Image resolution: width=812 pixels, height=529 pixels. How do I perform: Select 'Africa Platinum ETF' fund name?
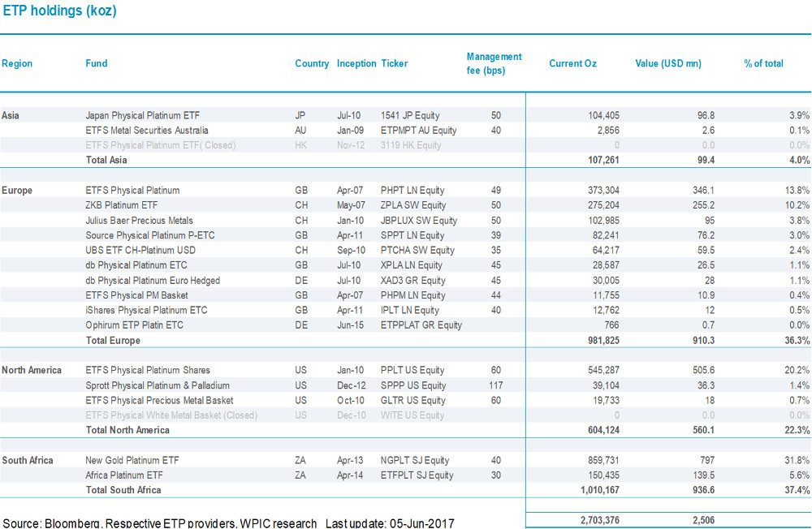124,475
